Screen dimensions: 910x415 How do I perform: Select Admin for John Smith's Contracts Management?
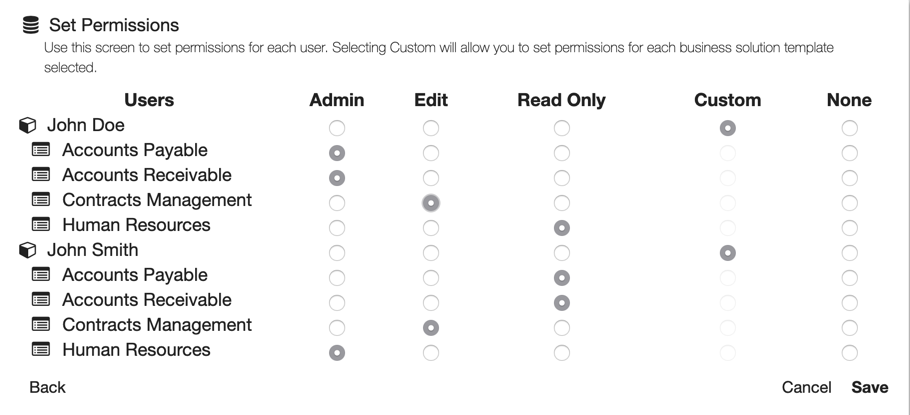click(337, 328)
